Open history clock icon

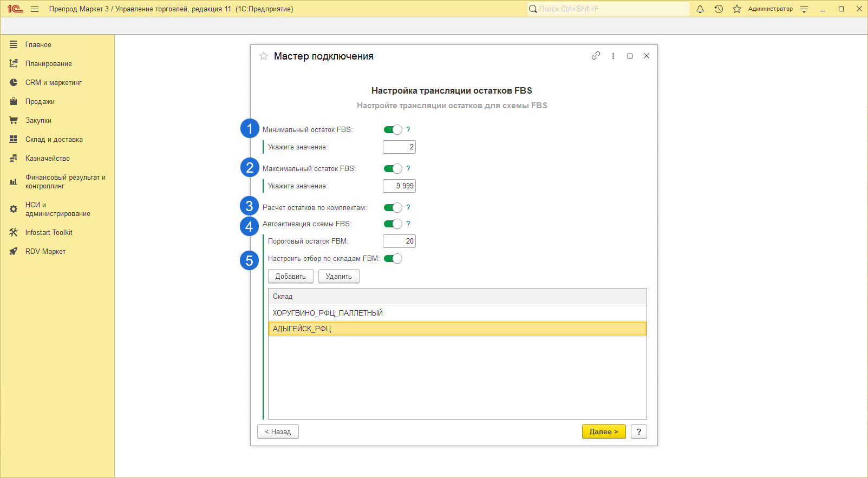(719, 9)
